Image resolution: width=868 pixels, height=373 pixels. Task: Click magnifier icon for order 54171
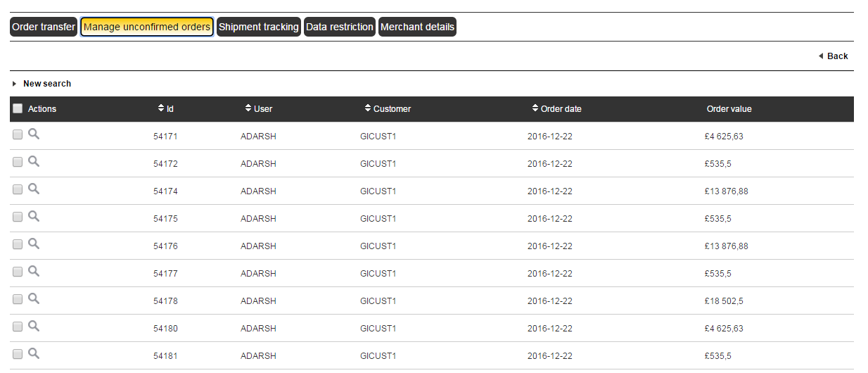pos(34,134)
